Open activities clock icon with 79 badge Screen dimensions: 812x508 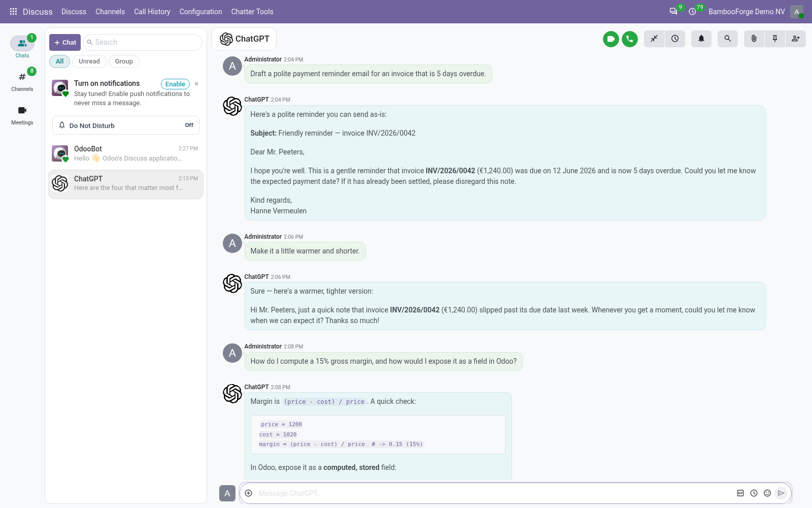(693, 11)
